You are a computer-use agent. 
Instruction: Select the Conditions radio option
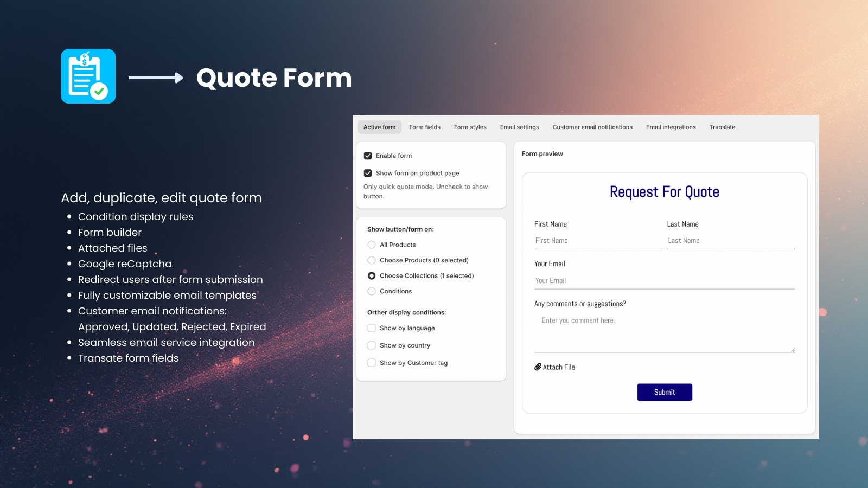(x=372, y=291)
